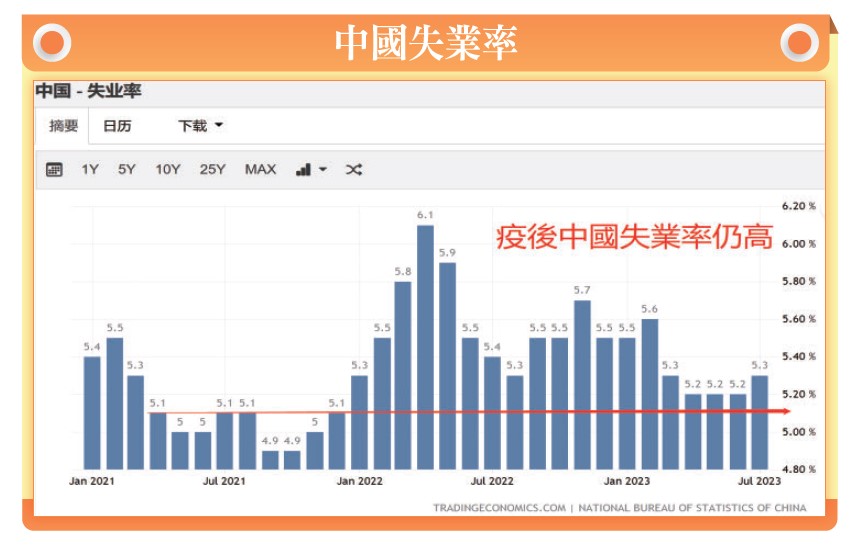Show the MAX time range
This screenshot has height=548, width=863.
pos(260,170)
